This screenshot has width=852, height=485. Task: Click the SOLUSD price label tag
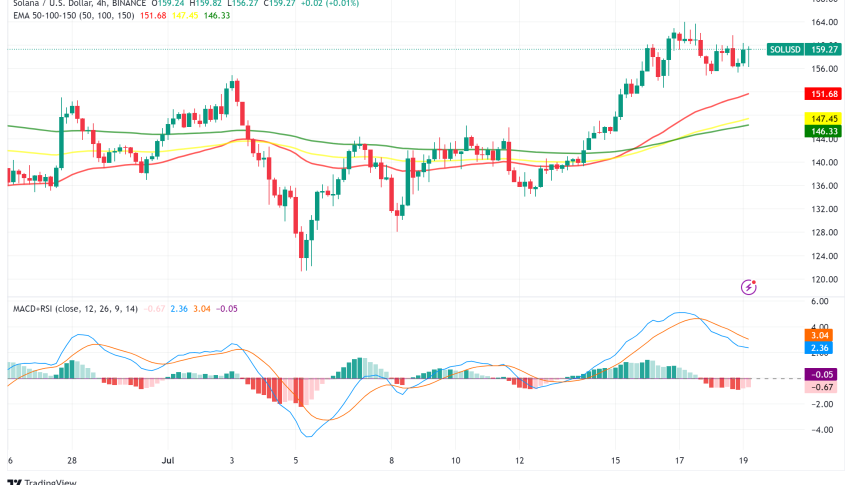point(785,49)
